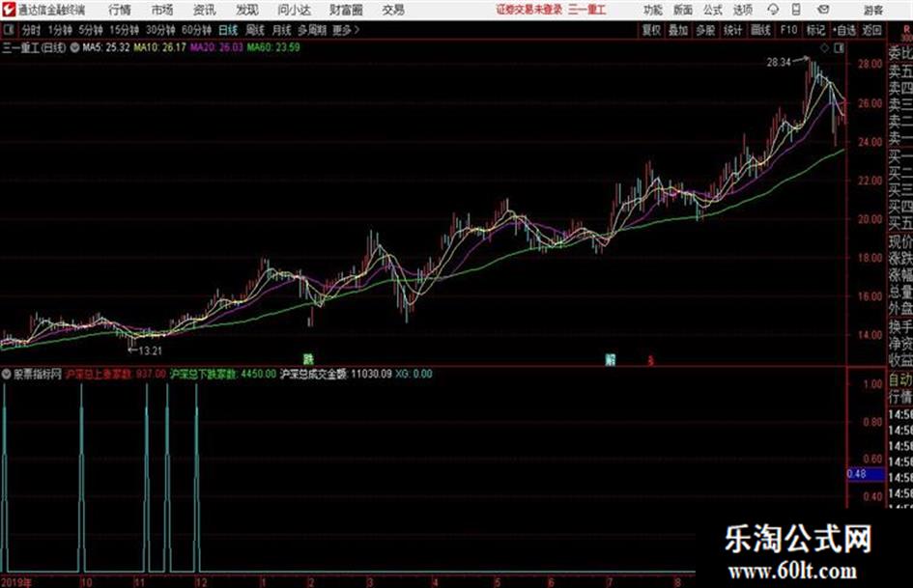Click the mobile phone icon
913x588 pixels.
click(796, 10)
